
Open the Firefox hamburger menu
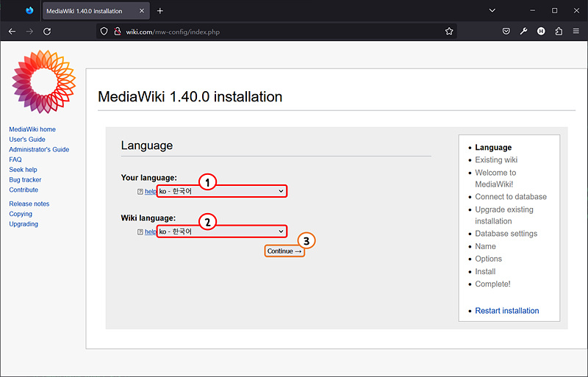[x=576, y=32]
